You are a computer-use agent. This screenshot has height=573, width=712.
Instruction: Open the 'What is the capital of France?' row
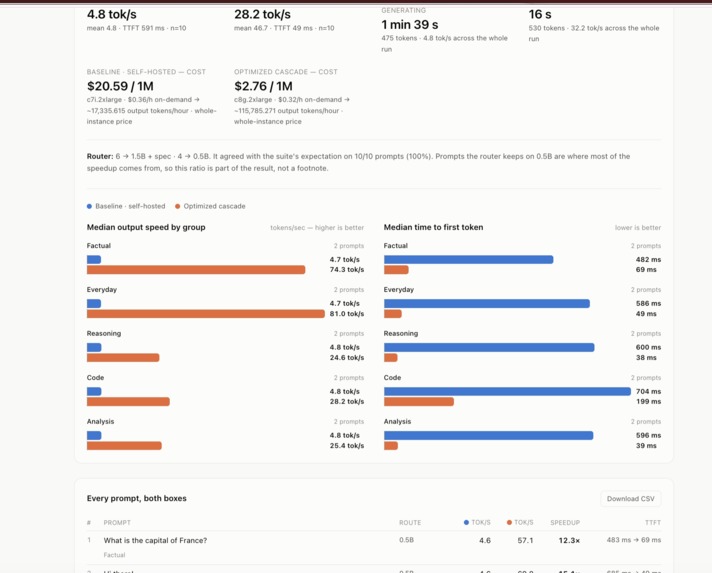tap(374, 547)
